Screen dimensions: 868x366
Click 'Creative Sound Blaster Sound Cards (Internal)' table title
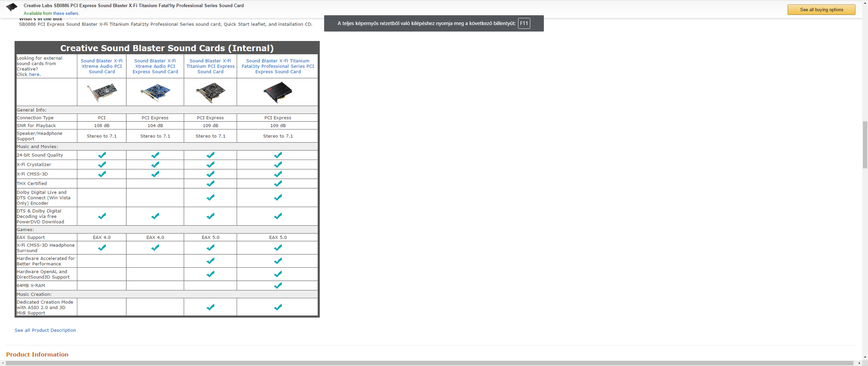tap(167, 48)
